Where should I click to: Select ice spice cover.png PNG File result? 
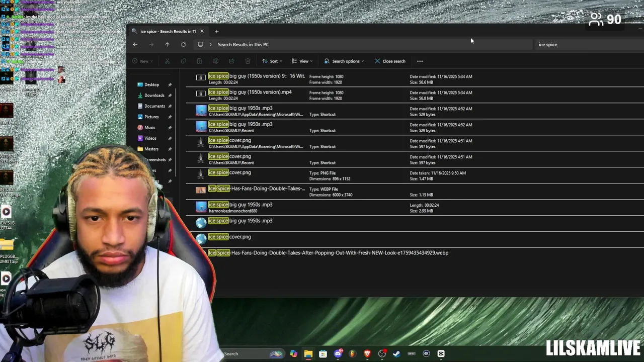coord(415,175)
